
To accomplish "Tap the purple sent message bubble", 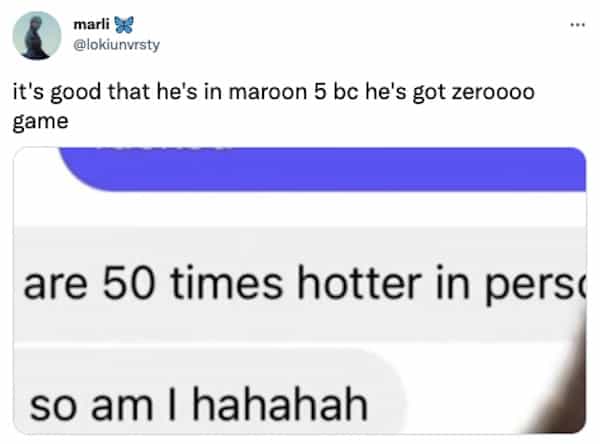I will pyautogui.click(x=322, y=169).
